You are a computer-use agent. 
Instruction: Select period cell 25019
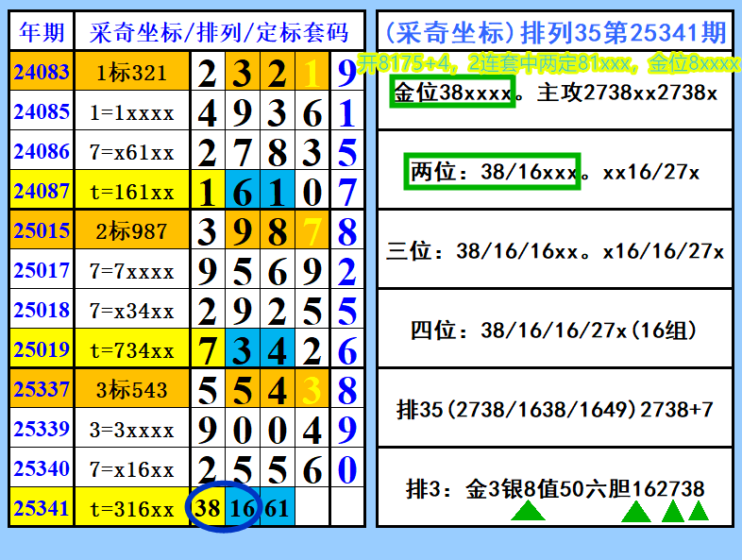click(x=42, y=349)
